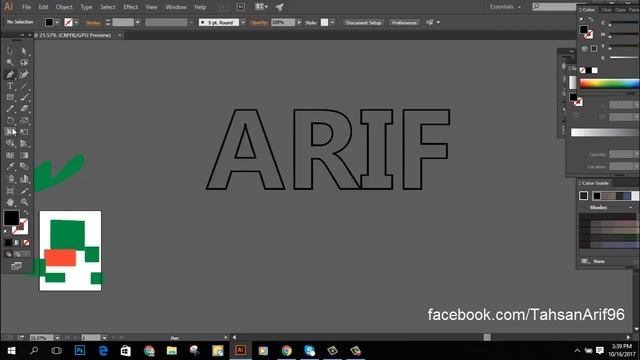Open the Type menu

(86, 7)
